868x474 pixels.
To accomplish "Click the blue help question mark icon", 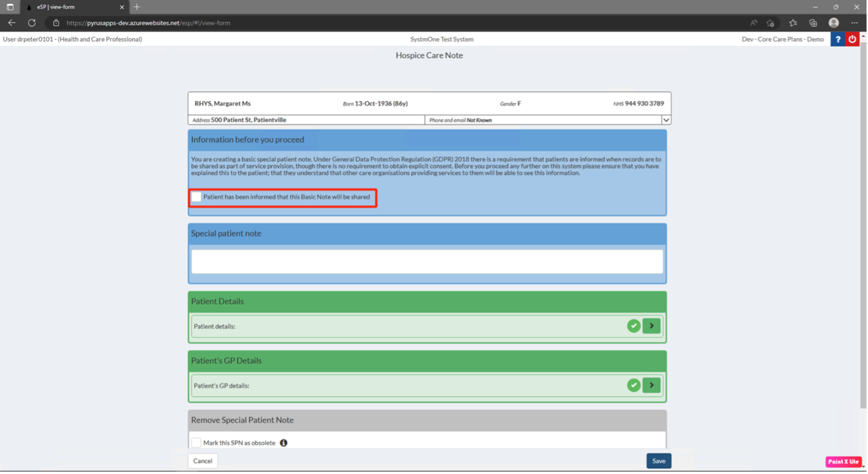I will point(837,39).
